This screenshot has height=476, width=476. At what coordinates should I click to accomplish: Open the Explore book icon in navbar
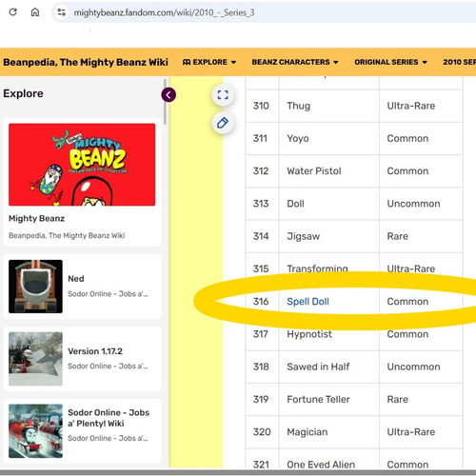point(187,62)
